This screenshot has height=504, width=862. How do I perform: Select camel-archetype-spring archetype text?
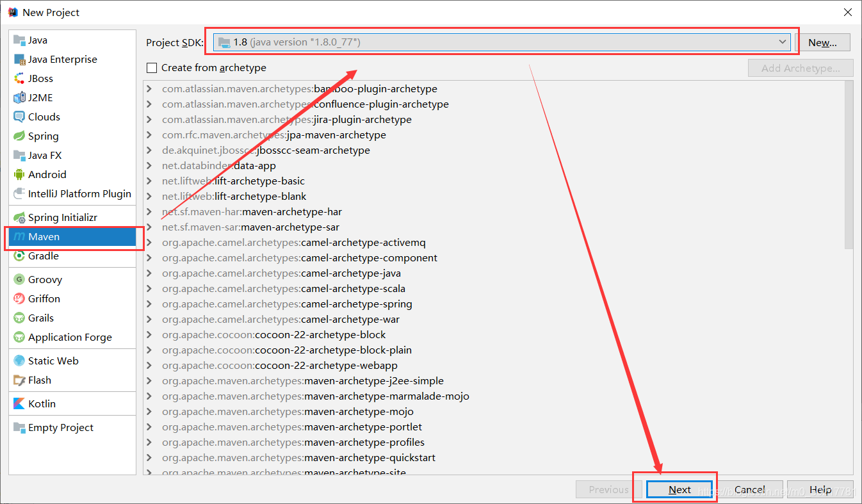click(357, 304)
